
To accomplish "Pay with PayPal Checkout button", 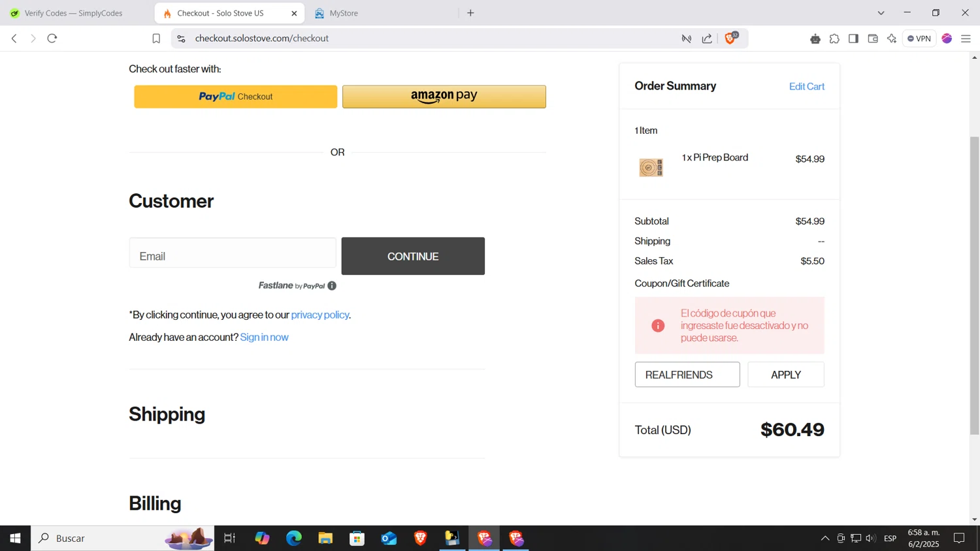I will [236, 97].
